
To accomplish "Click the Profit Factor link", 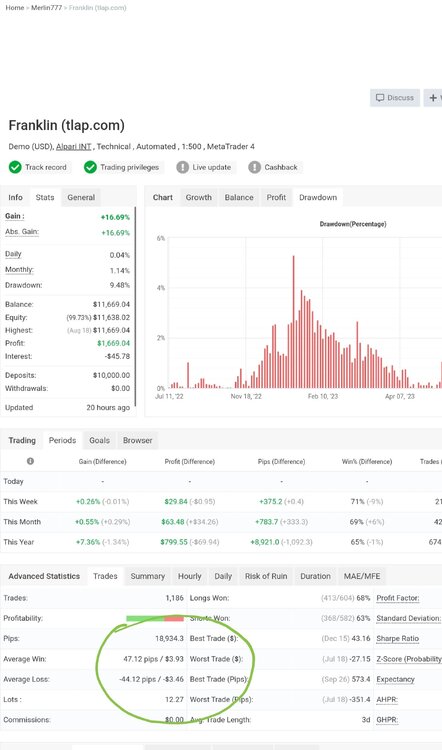I will click(x=398, y=598).
